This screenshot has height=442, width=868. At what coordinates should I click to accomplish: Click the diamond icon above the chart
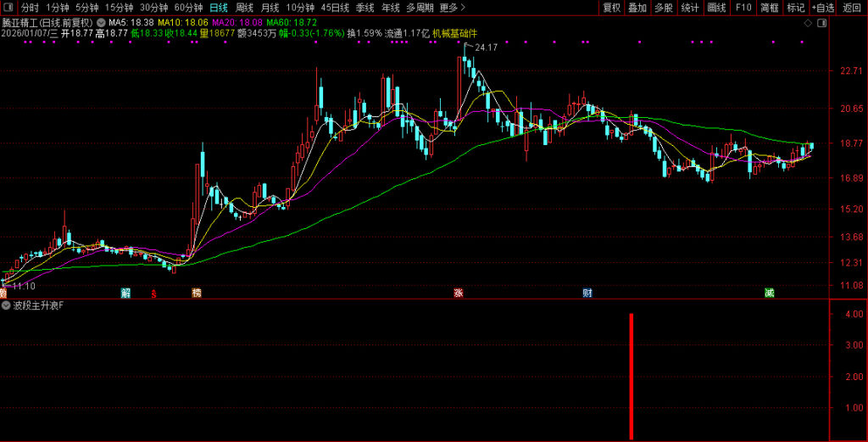(807, 23)
